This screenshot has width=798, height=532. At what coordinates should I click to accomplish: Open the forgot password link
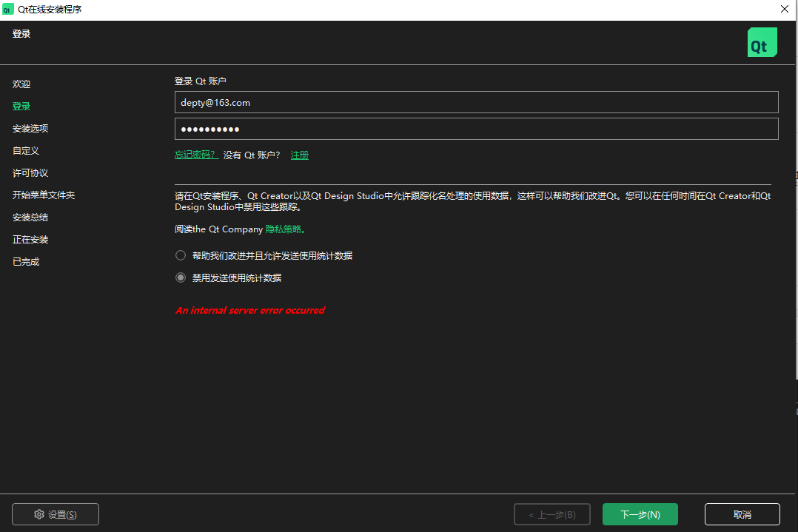click(195, 155)
